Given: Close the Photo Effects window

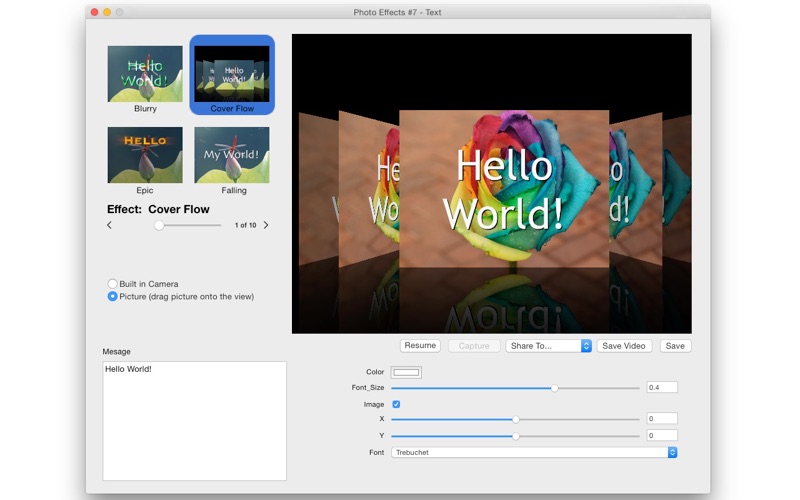Looking at the screenshot, I should 94,12.
